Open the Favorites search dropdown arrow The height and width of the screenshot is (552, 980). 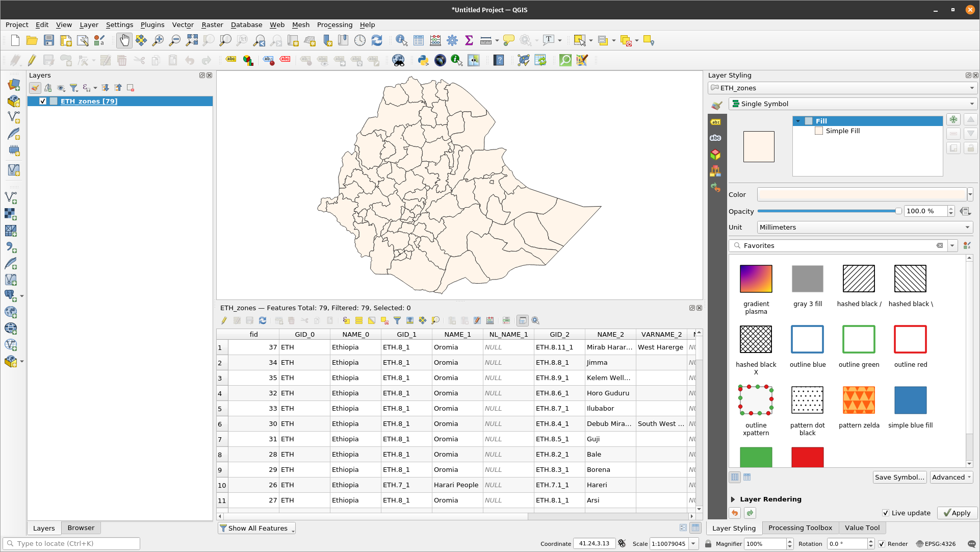952,246
